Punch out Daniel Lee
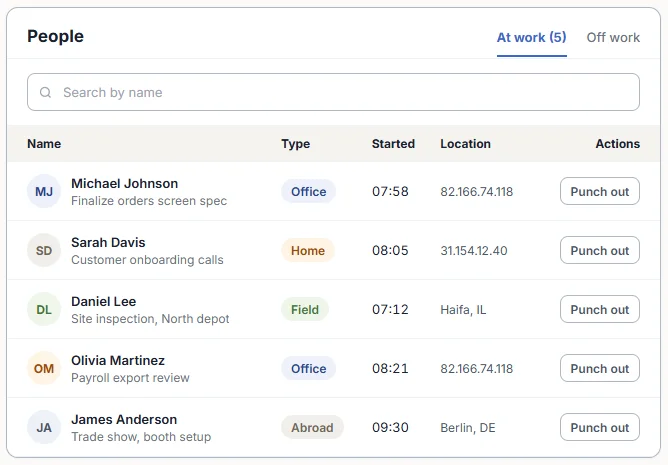668x465 pixels. point(600,309)
